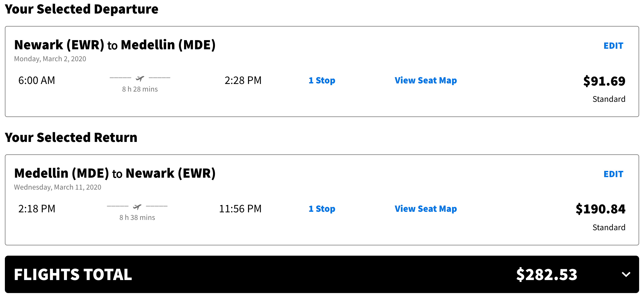
Task: View Seat Map for the return flight
Action: tap(426, 209)
